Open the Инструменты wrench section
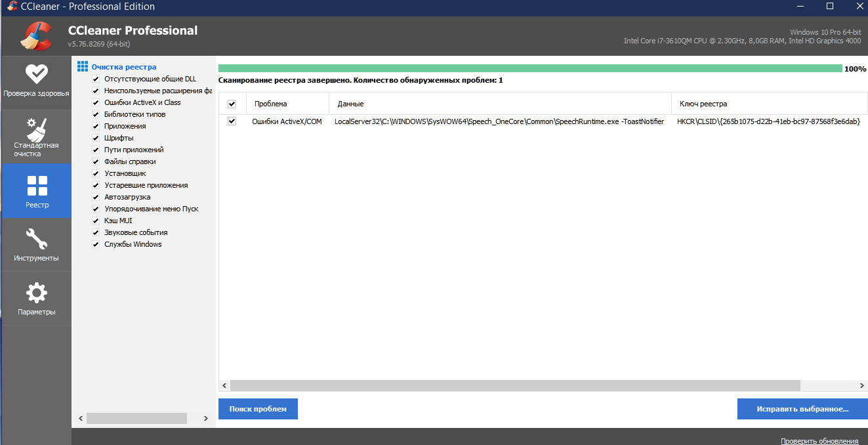The height and width of the screenshot is (445, 868). [35, 245]
